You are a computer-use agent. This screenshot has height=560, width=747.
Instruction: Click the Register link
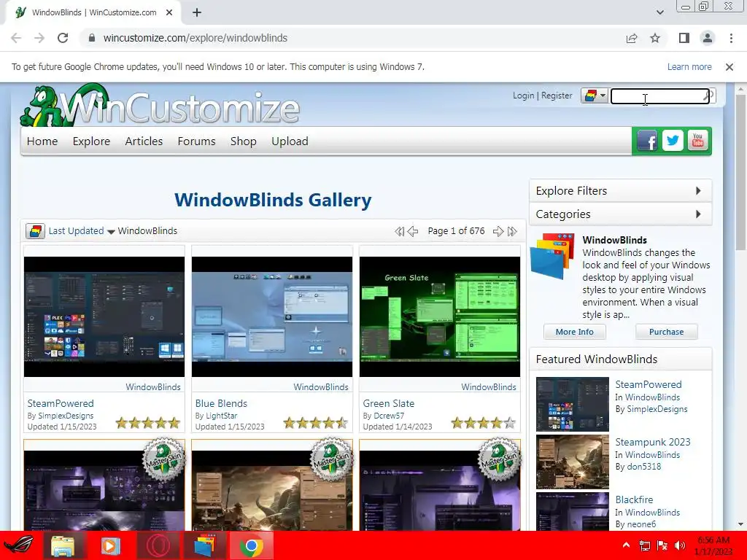557,96
